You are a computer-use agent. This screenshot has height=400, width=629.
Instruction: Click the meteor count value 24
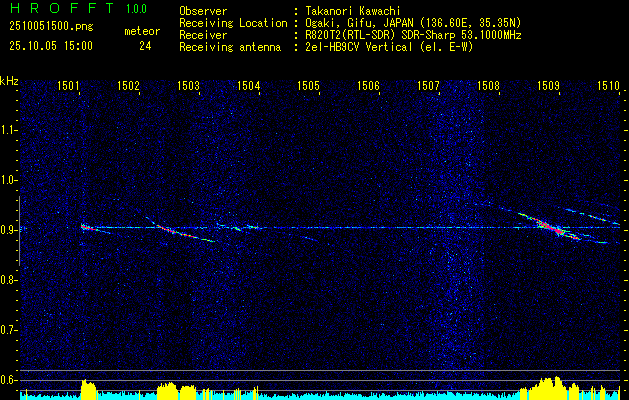145,46
